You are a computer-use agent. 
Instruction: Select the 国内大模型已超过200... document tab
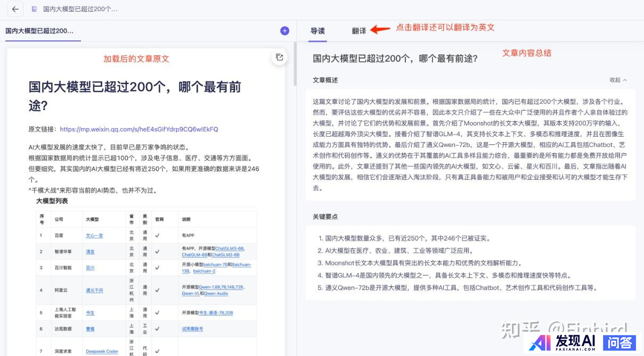[x=40, y=31]
